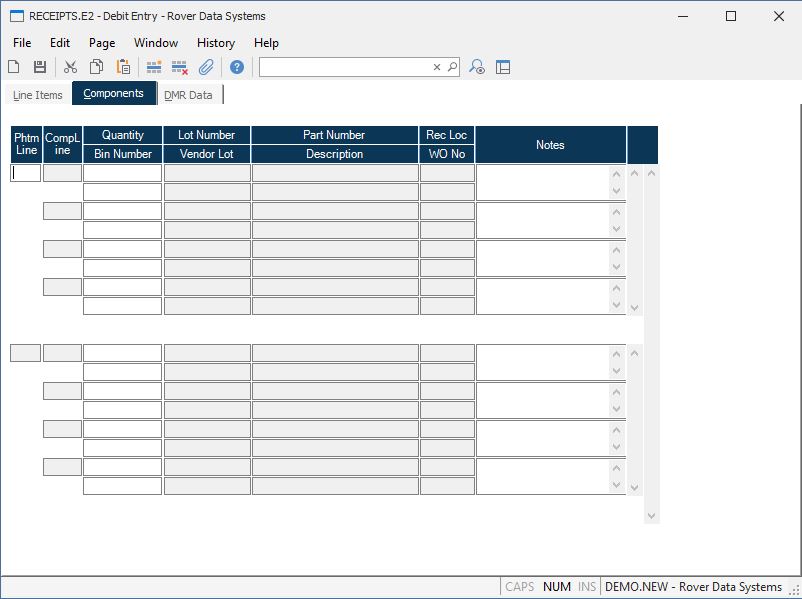This screenshot has width=802, height=599.
Task: Click the New record icon
Action: click(x=14, y=67)
